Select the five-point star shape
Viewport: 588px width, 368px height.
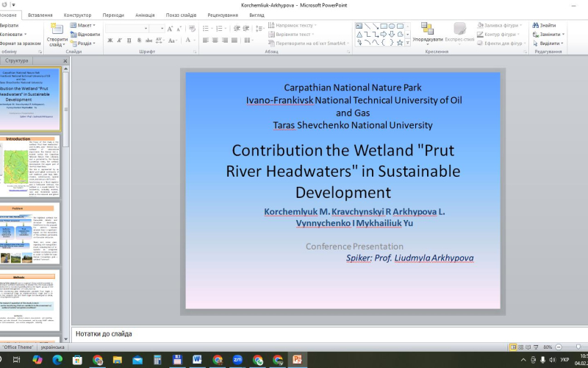(400, 43)
